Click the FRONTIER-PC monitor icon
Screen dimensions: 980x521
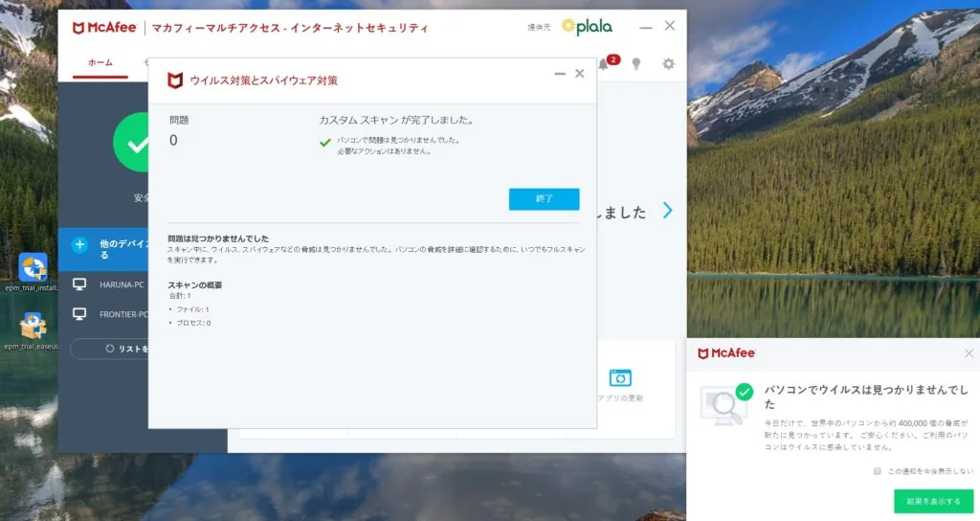[x=79, y=314]
